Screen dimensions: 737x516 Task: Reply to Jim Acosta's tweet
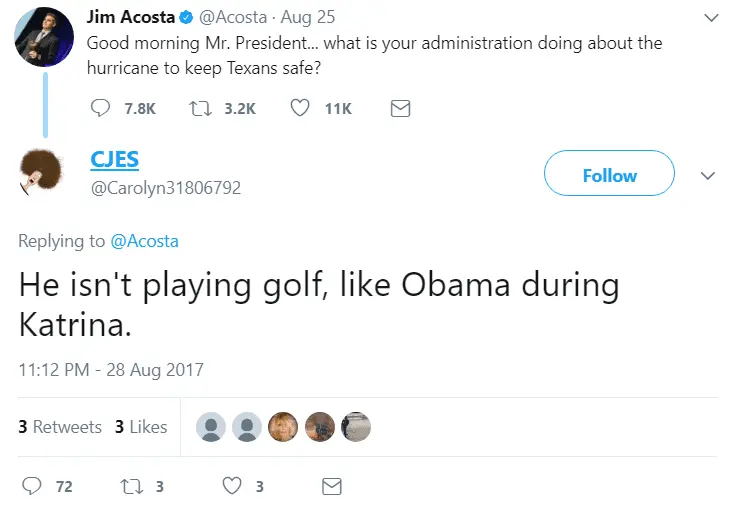(x=102, y=108)
